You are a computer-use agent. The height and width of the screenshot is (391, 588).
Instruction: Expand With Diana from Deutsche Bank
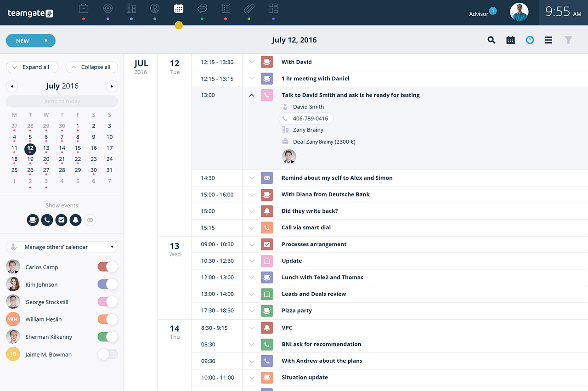[251, 194]
